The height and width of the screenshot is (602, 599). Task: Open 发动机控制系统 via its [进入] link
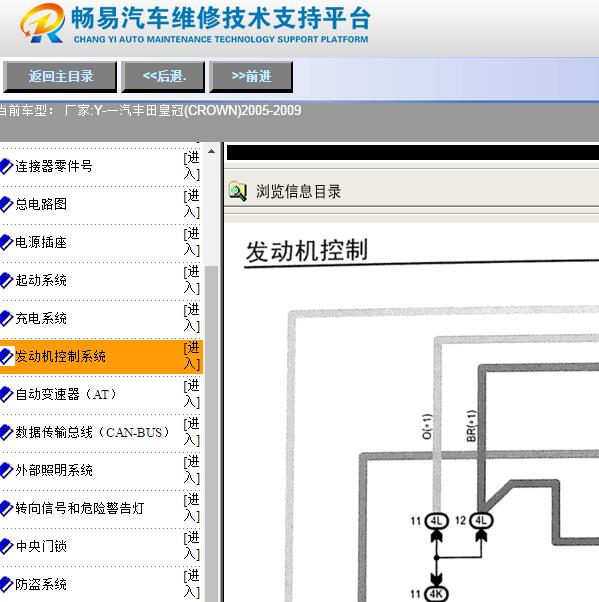pos(192,356)
